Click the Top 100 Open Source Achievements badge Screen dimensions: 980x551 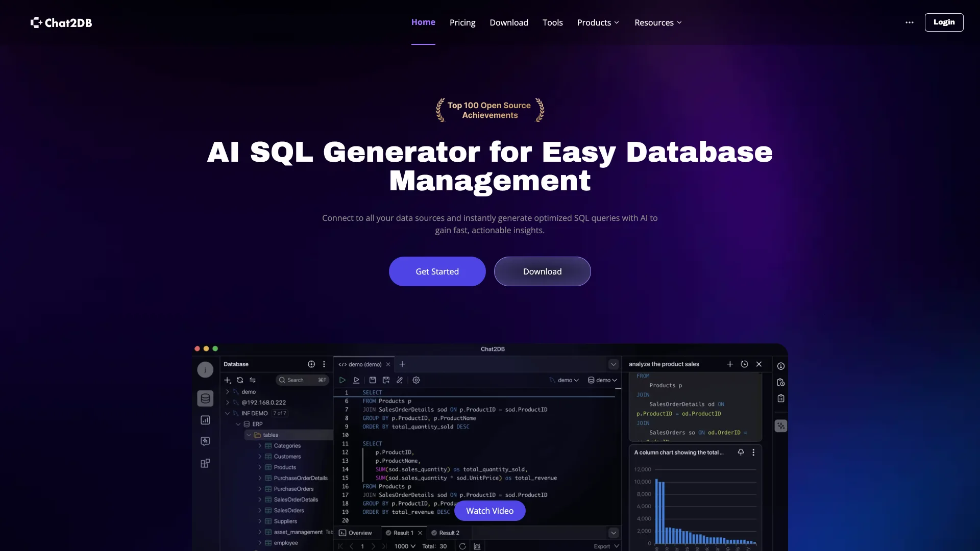(490, 110)
